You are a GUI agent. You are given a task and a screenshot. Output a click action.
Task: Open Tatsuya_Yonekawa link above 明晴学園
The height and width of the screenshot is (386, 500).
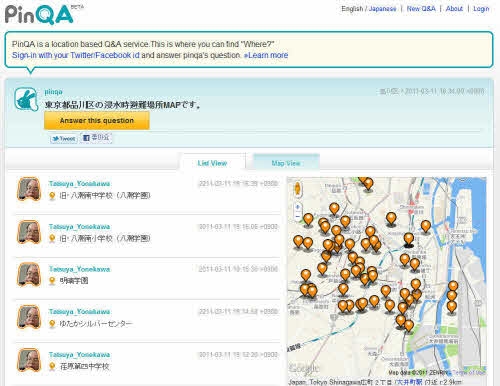tap(79, 269)
